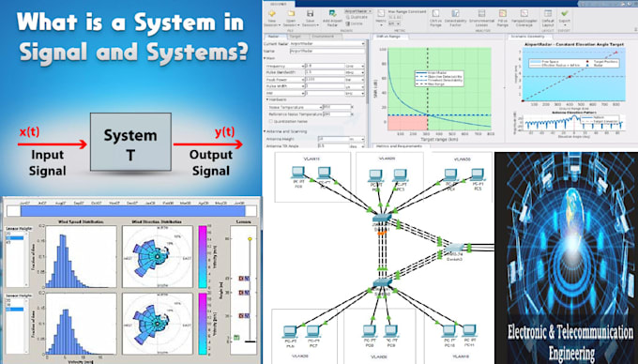Select PC9 computer in network topology
The image size is (638, 364).
(x=390, y=331)
